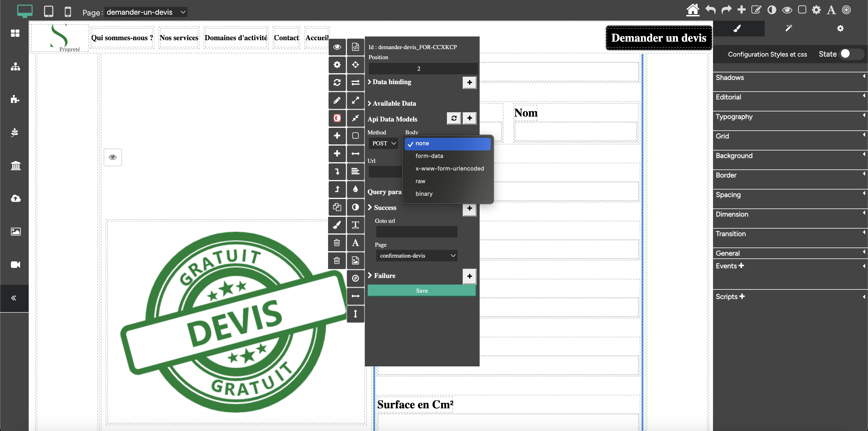Image resolution: width=868 pixels, height=431 pixels.
Task: Click the droplet icon in element toolbar
Action: (x=355, y=189)
